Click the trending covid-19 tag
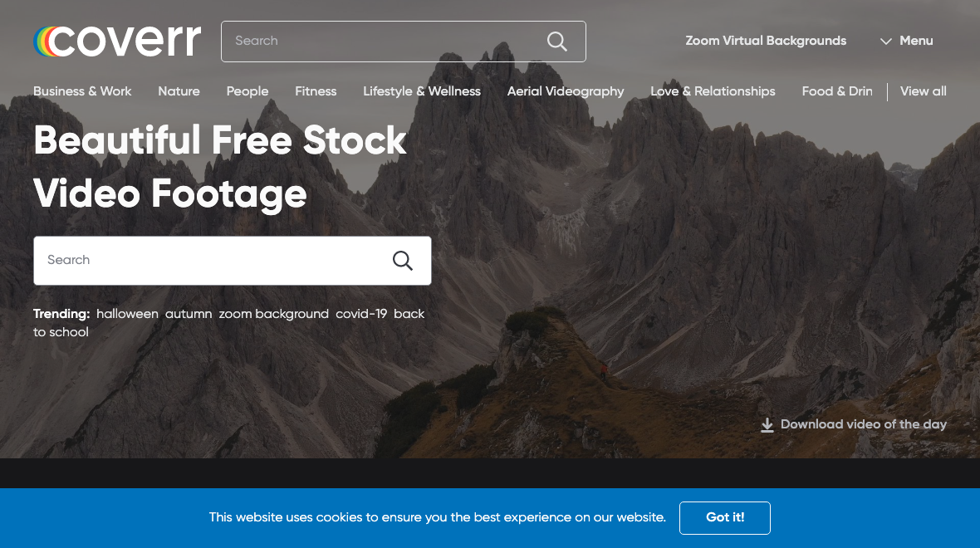 point(361,314)
